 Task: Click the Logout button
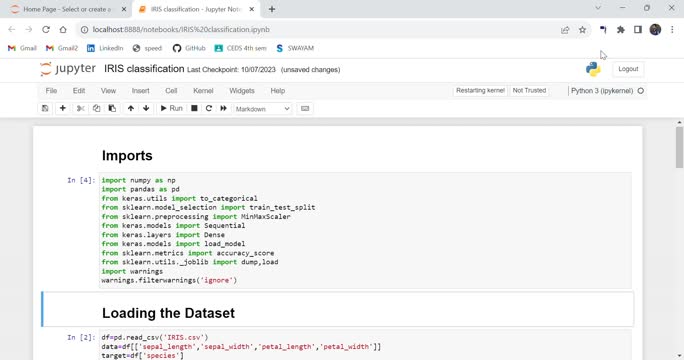628,69
